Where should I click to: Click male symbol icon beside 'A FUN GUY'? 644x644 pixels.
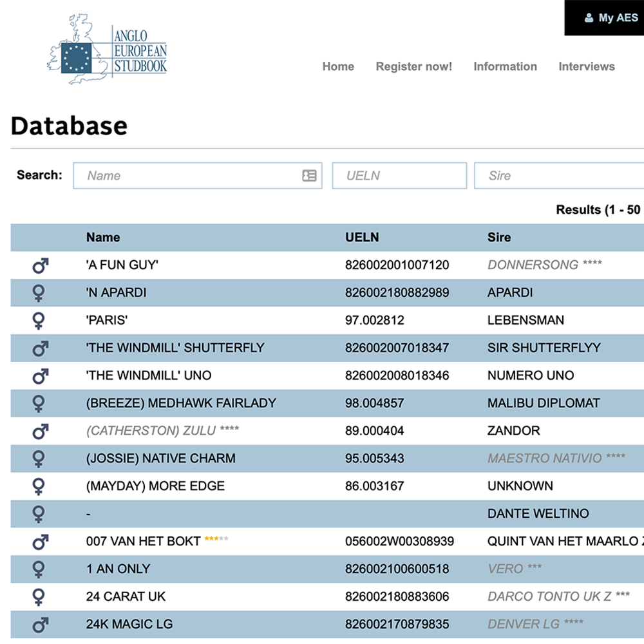coord(40,265)
